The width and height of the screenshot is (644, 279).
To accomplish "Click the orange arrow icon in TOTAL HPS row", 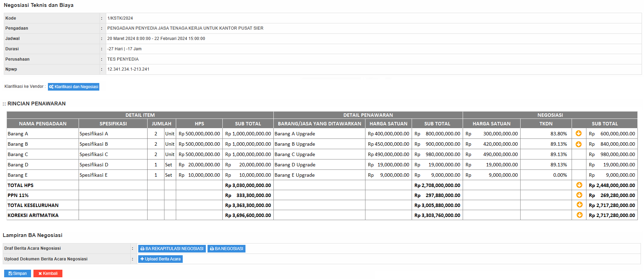I will click(579, 185).
